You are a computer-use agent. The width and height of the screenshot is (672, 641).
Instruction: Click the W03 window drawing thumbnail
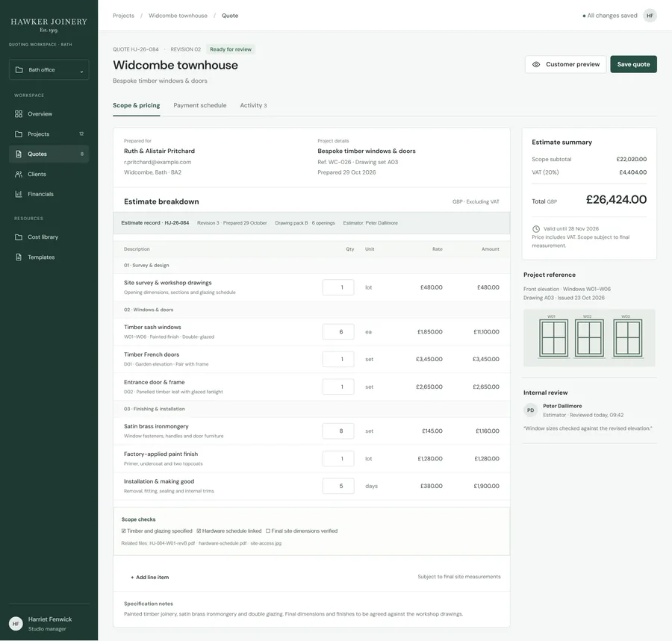coord(627,338)
